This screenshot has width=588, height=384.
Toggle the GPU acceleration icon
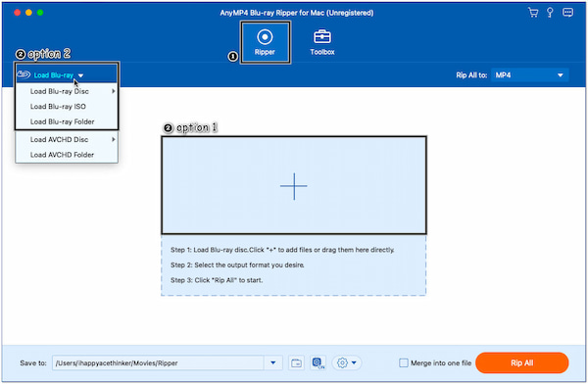(318, 363)
